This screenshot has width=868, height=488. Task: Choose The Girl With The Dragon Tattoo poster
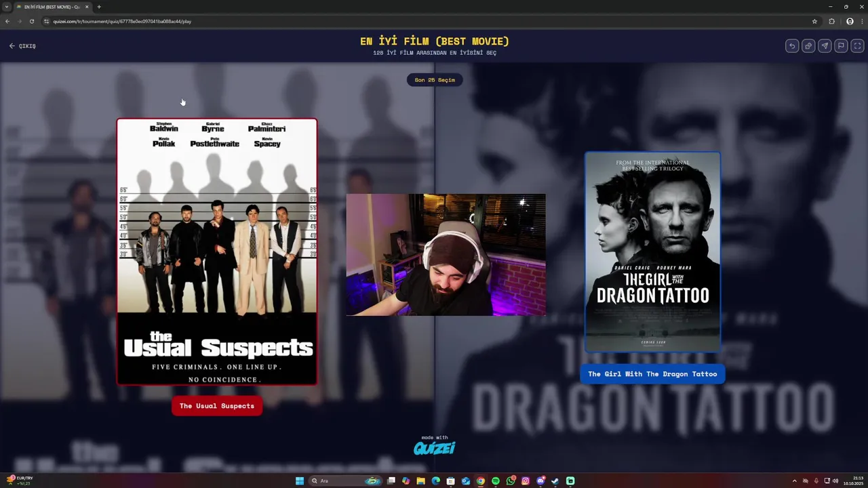tap(652, 252)
